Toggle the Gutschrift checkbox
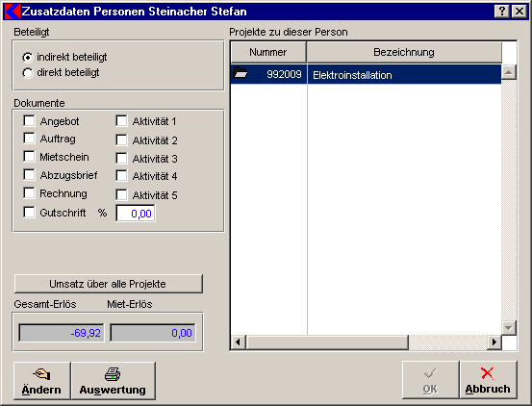The height and width of the screenshot is (406, 532). [29, 212]
